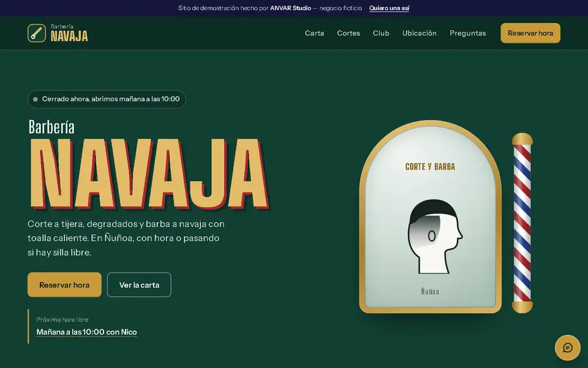Click the Barbería Navaja razor logo icon

click(37, 33)
